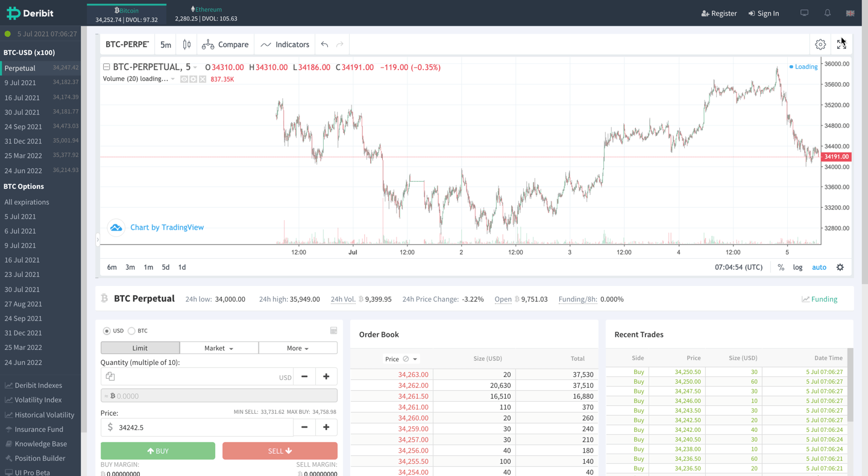Open chart axis settings gear at bottom

[840, 267]
